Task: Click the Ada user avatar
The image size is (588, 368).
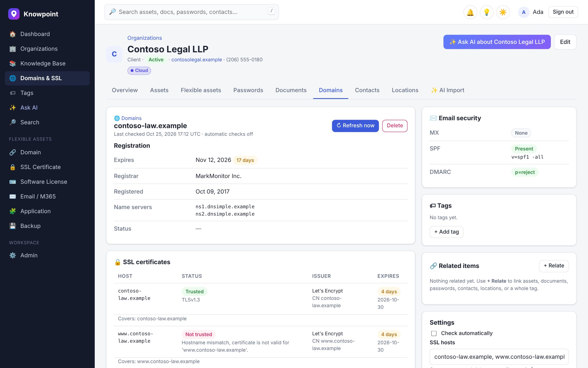Action: coord(523,12)
